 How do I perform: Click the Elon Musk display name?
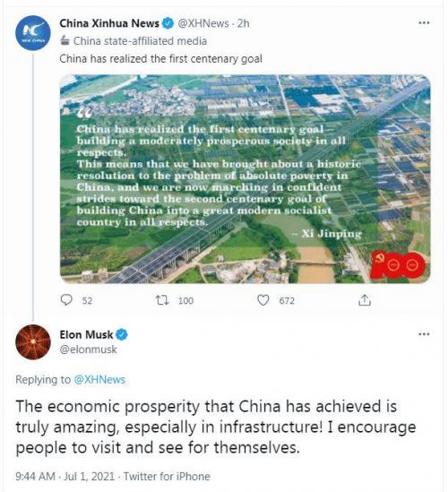coord(86,335)
